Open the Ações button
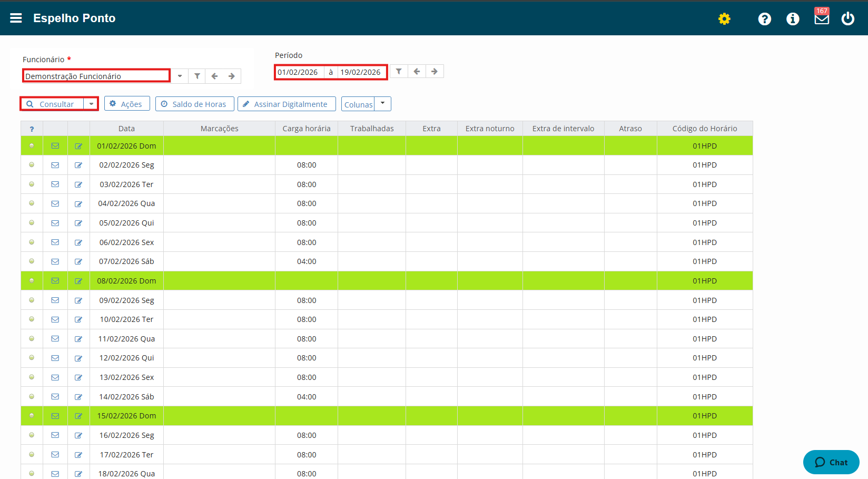Image resolution: width=868 pixels, height=479 pixels. (x=127, y=104)
